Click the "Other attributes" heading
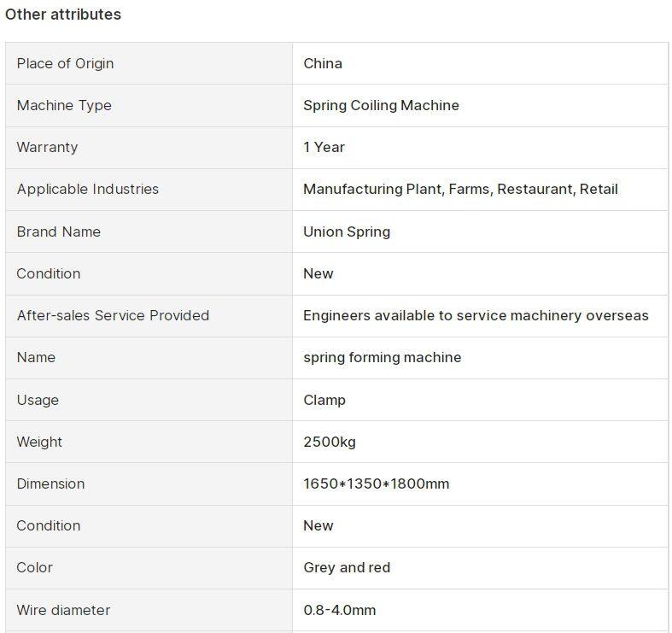672x633 pixels. point(63,15)
